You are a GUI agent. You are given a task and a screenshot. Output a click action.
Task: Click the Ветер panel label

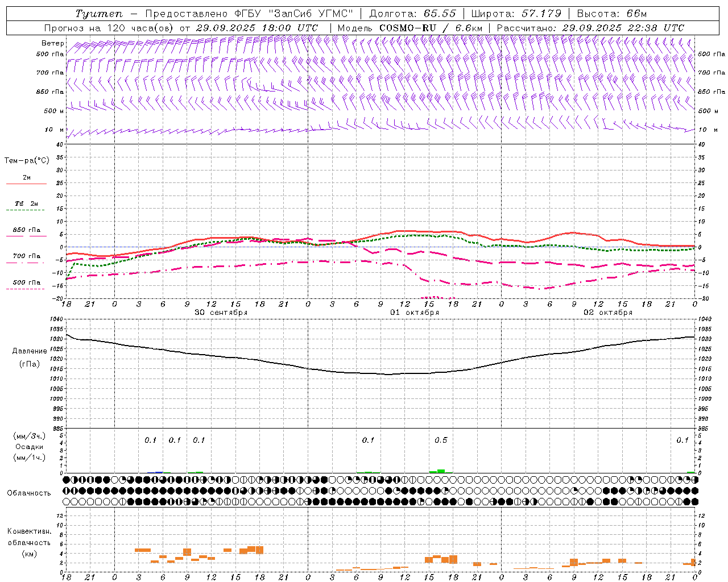point(53,43)
